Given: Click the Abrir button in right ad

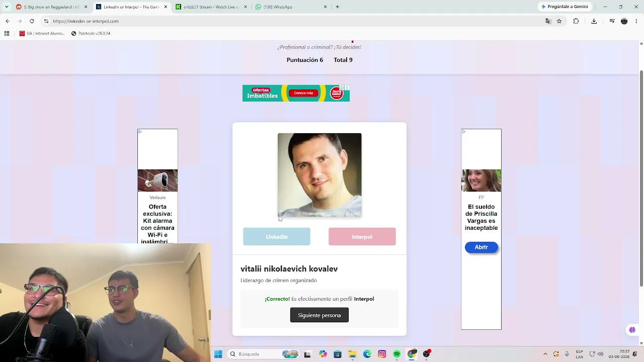Looking at the screenshot, I should coord(481,247).
